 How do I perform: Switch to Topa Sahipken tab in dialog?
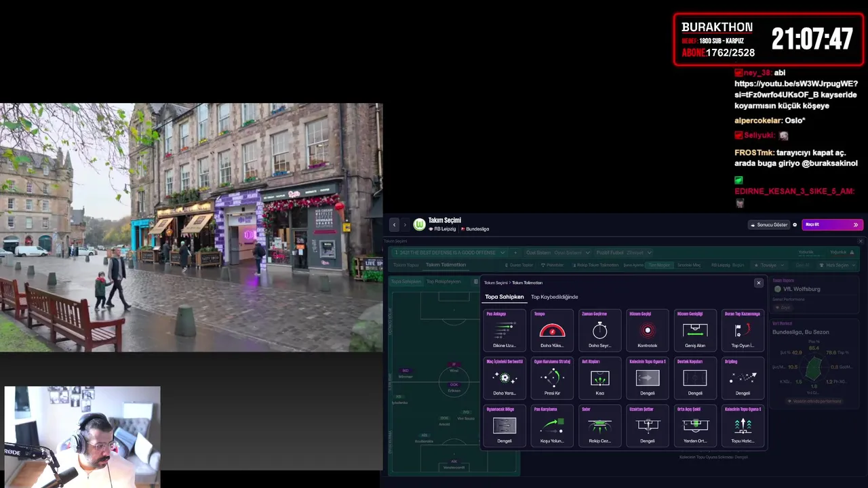click(505, 297)
